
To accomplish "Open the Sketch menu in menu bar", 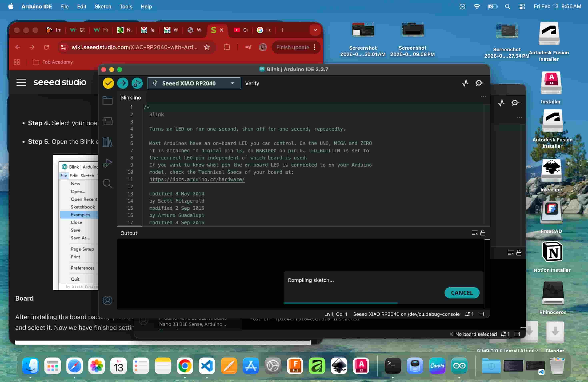I will coord(103,7).
